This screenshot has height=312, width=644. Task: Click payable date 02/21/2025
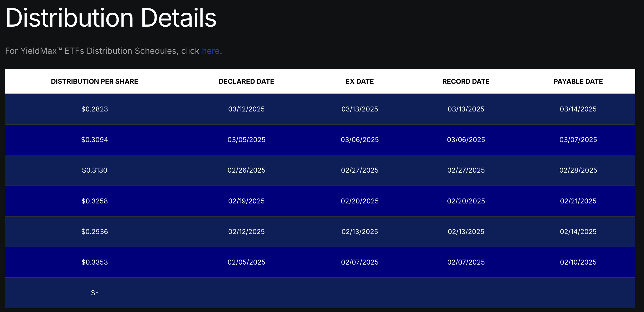point(578,201)
